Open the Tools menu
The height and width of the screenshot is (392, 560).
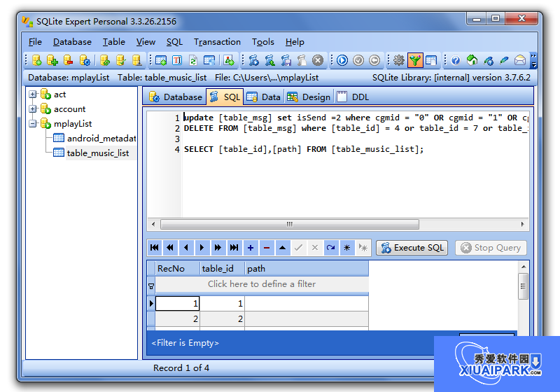coord(263,42)
